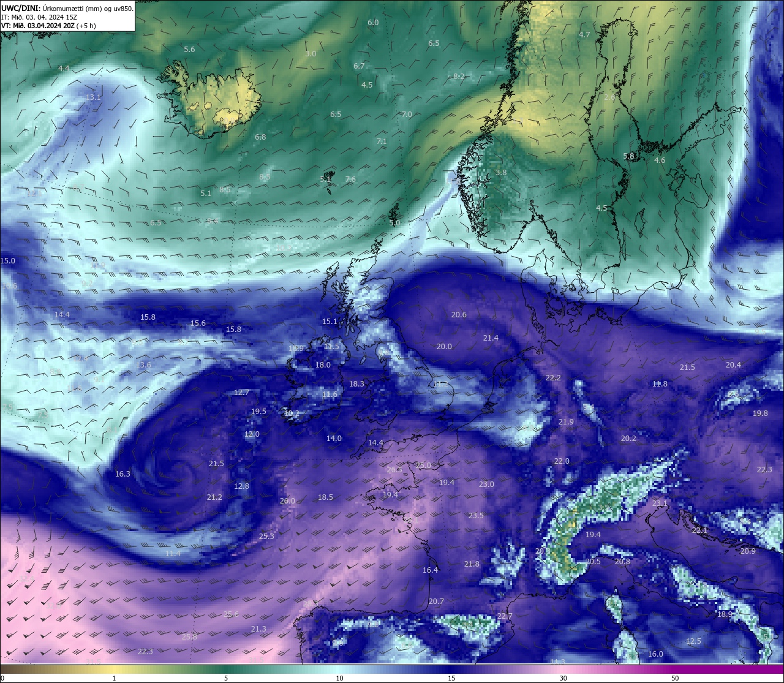This screenshot has width=784, height=683.
Task: Click the map value 20.2
Action: pos(628,438)
